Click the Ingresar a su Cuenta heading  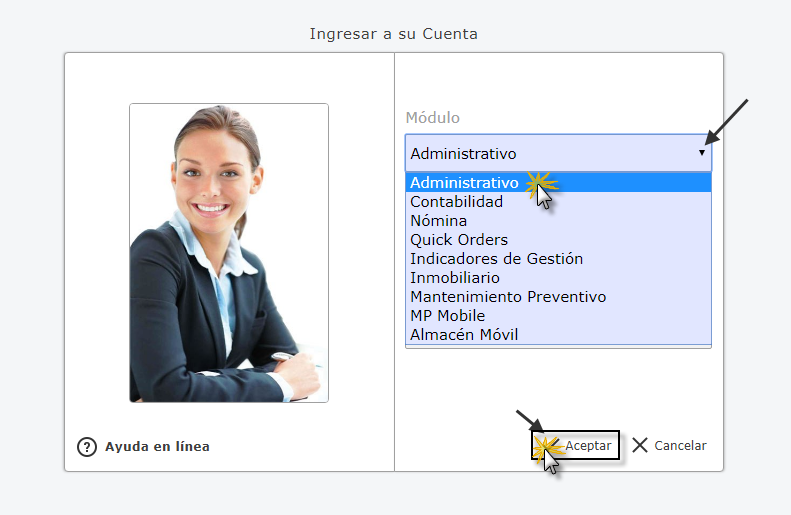(393, 34)
